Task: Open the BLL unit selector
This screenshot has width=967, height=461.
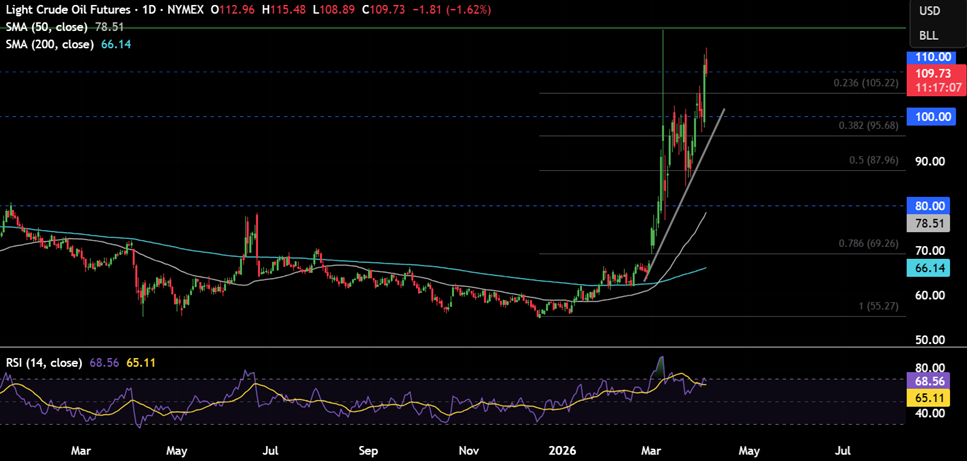Action: pos(929,35)
